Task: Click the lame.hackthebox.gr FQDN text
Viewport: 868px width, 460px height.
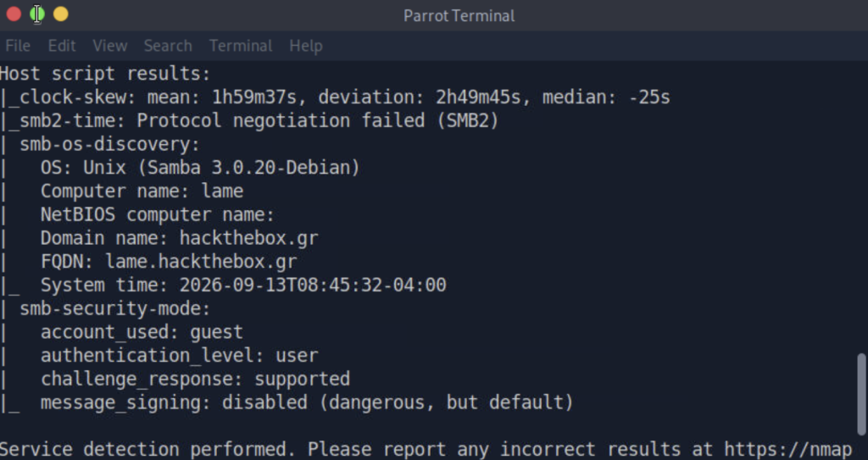Action: click(x=202, y=261)
